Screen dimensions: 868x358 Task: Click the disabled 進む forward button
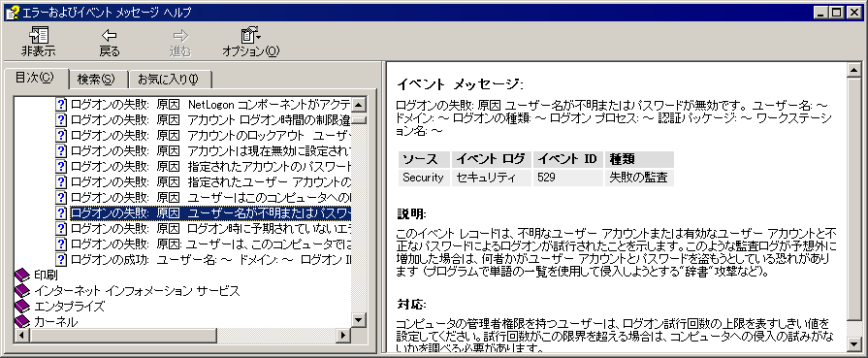(180, 42)
